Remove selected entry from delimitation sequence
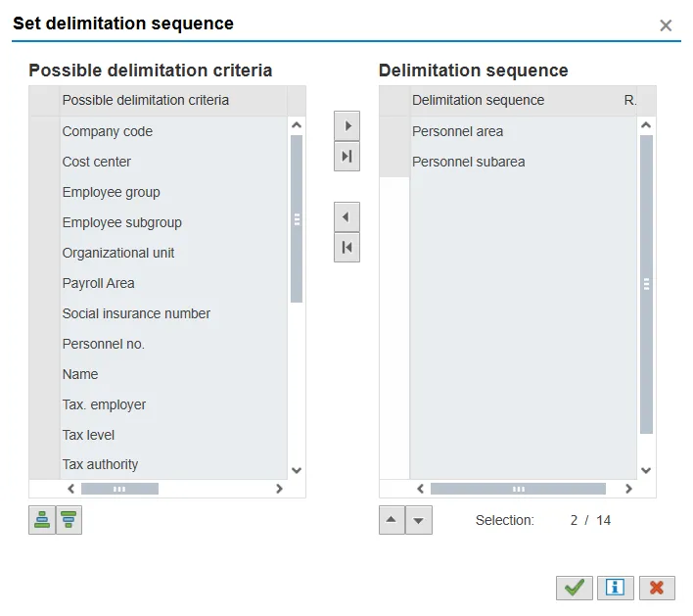 (346, 216)
